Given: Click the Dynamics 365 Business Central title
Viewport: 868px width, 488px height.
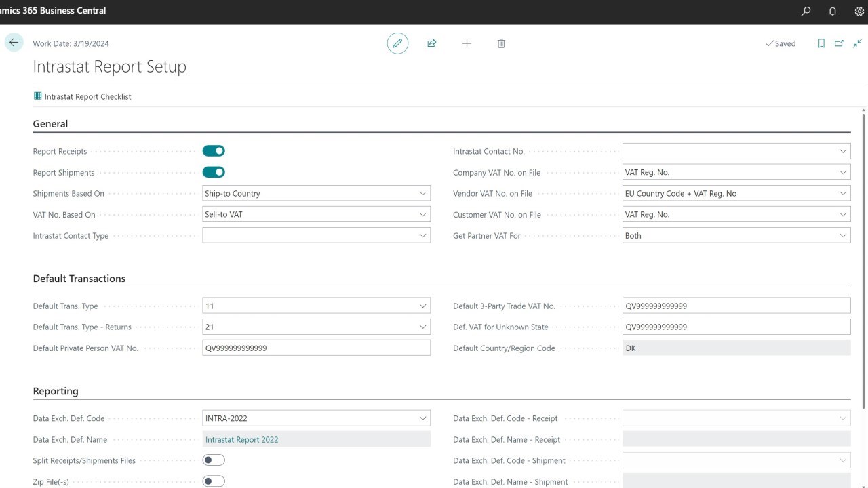Looking at the screenshot, I should tap(53, 10).
